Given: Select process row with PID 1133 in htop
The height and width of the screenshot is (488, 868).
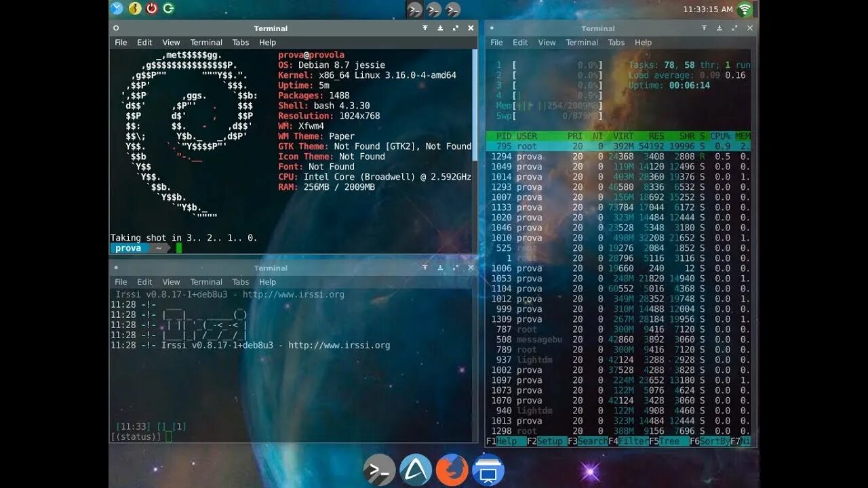Looking at the screenshot, I should click(618, 207).
